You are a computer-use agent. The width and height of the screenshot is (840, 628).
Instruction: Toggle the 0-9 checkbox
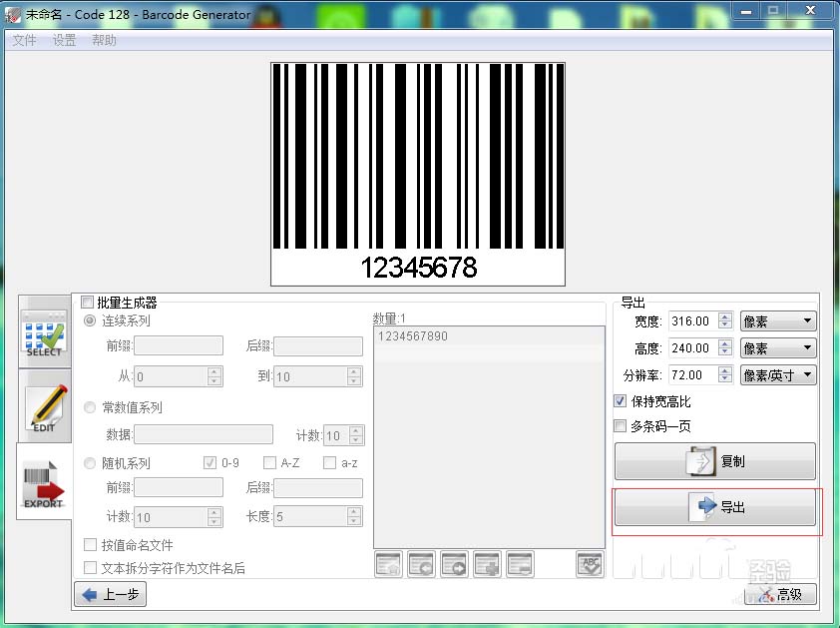tap(210, 462)
